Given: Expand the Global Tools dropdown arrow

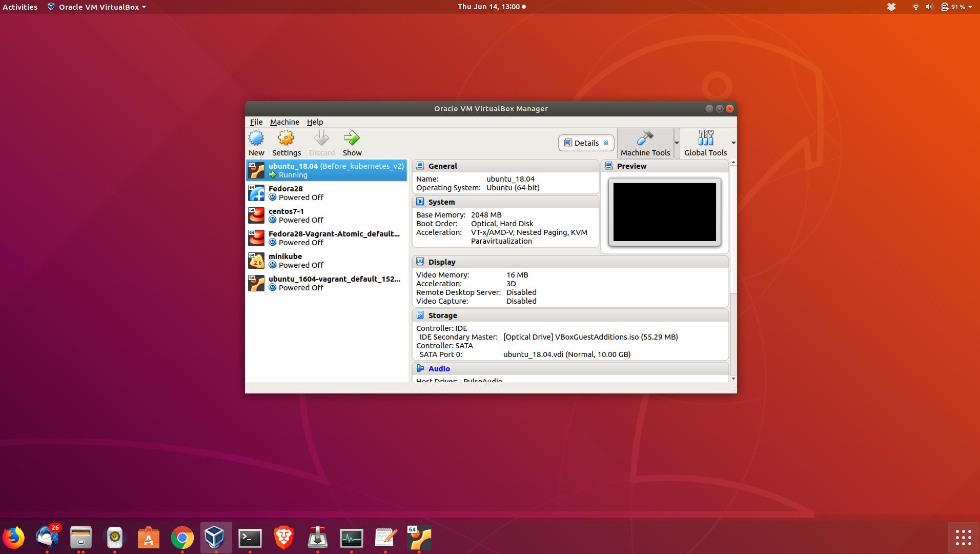Looking at the screenshot, I should 733,143.
